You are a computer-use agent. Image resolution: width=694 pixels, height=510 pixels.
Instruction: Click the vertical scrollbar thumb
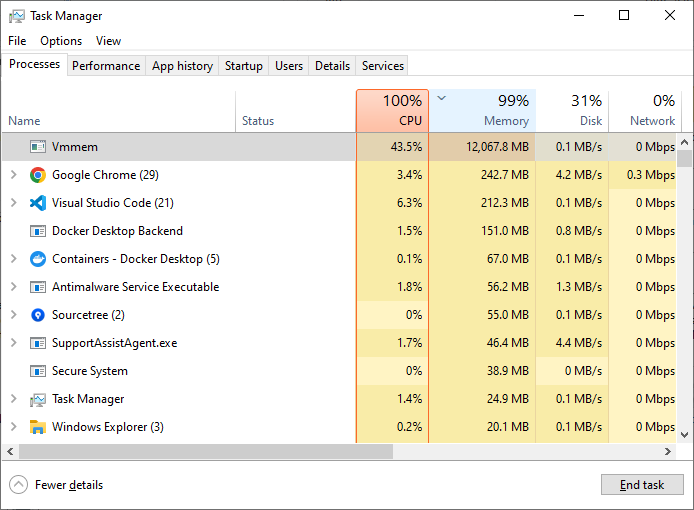coord(684,158)
